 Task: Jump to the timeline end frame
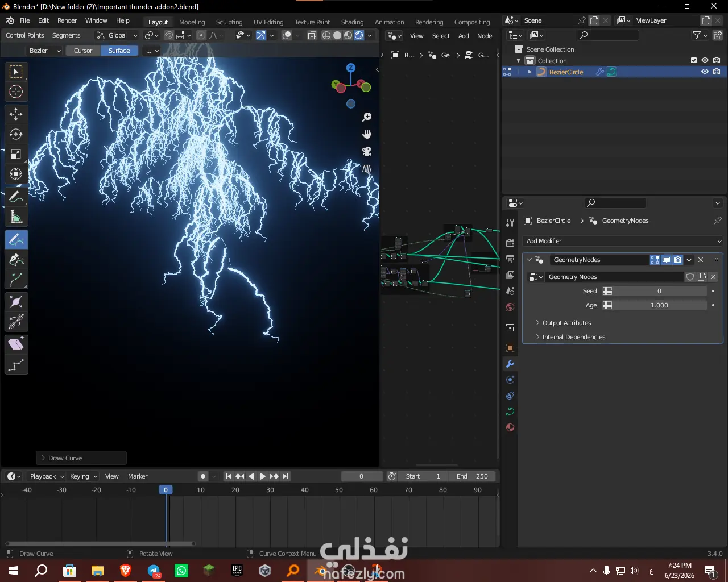click(286, 476)
